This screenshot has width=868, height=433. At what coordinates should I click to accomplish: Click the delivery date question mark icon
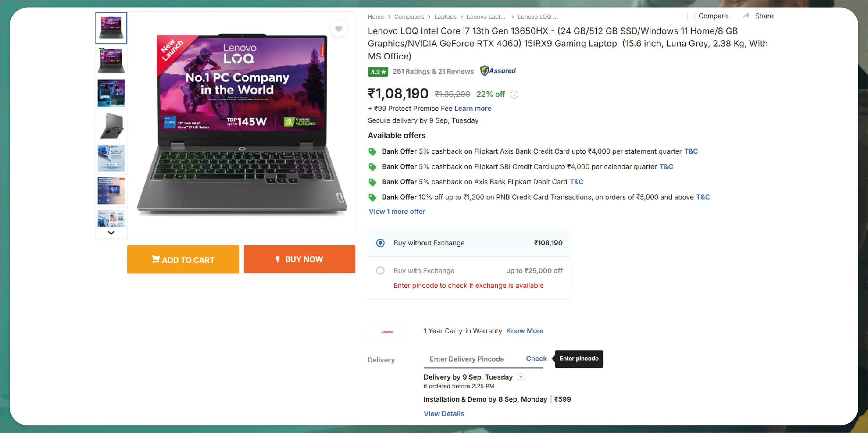[521, 377]
